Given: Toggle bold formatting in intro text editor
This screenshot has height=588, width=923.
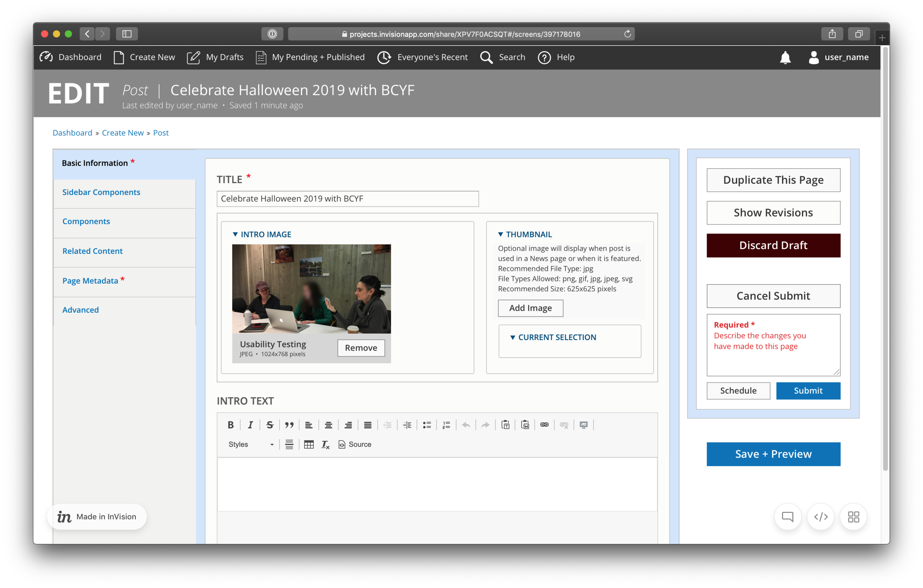Looking at the screenshot, I should pos(231,425).
